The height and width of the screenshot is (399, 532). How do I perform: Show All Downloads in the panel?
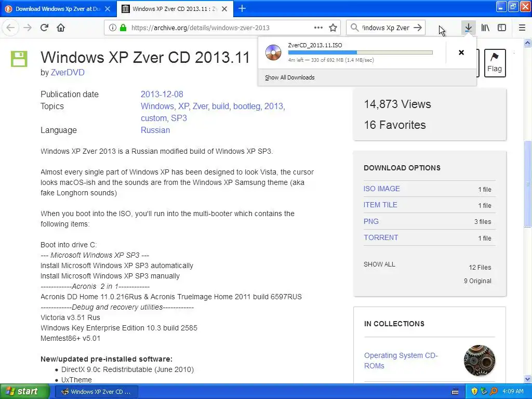click(x=290, y=77)
